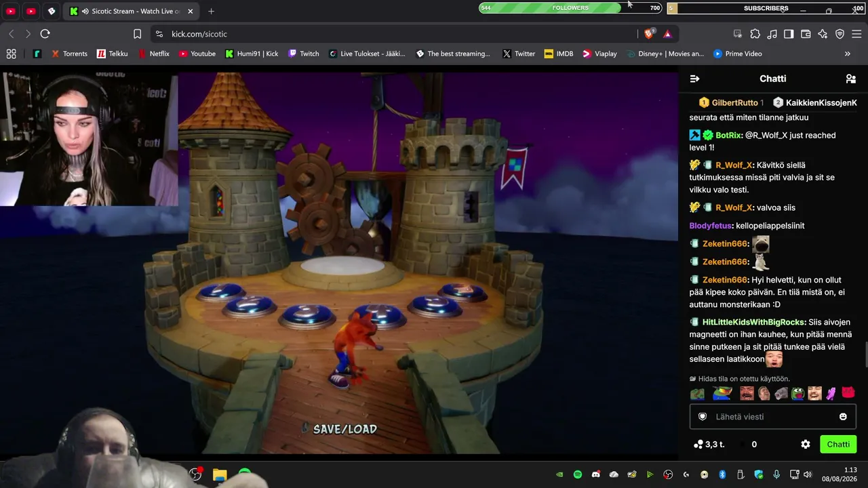Open the Youtube bookmark
Screen dimensions: 868x488
click(x=197, y=54)
